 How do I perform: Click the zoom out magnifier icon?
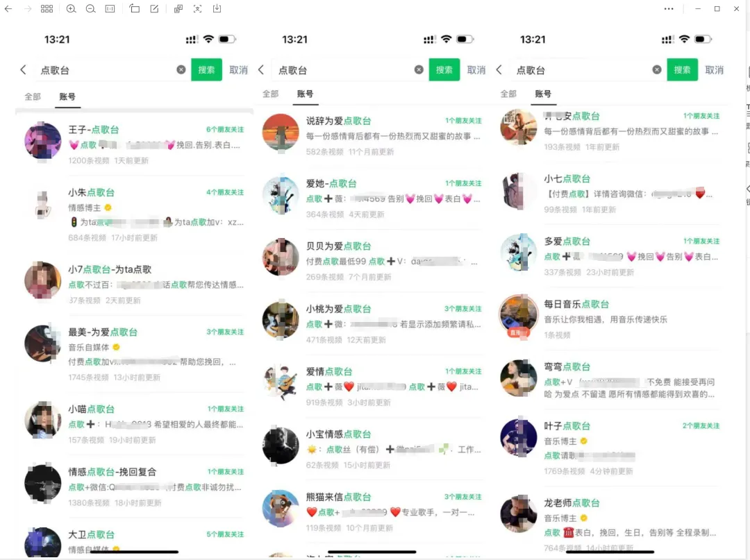pos(90,8)
